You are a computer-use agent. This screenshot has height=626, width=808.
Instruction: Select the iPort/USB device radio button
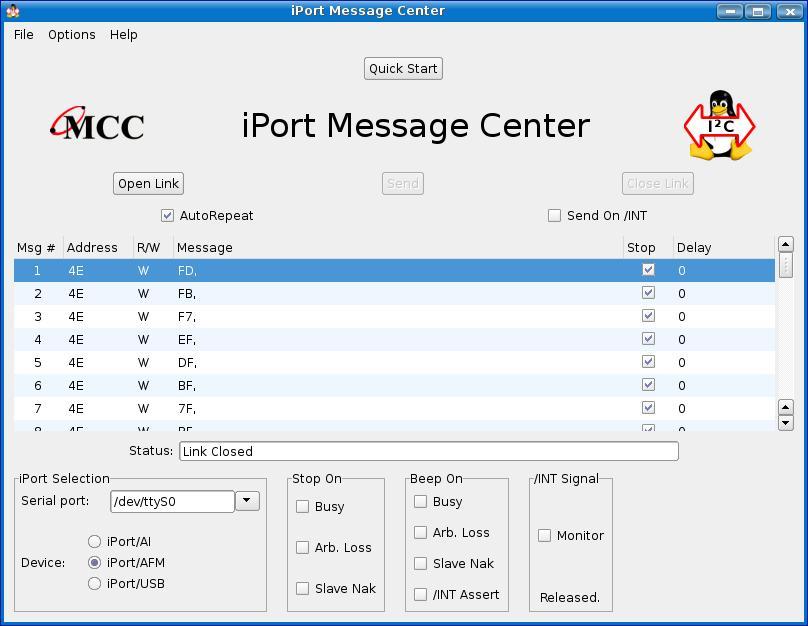(94, 584)
